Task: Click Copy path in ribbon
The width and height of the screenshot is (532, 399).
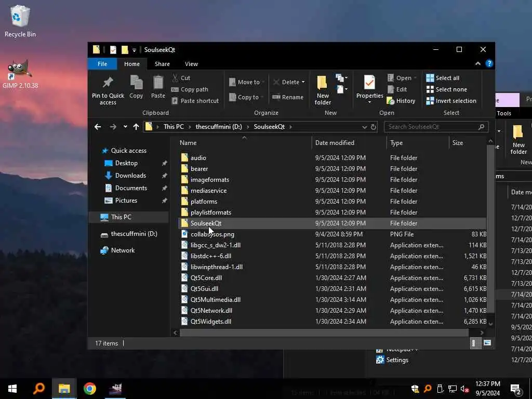Action: pyautogui.click(x=190, y=89)
